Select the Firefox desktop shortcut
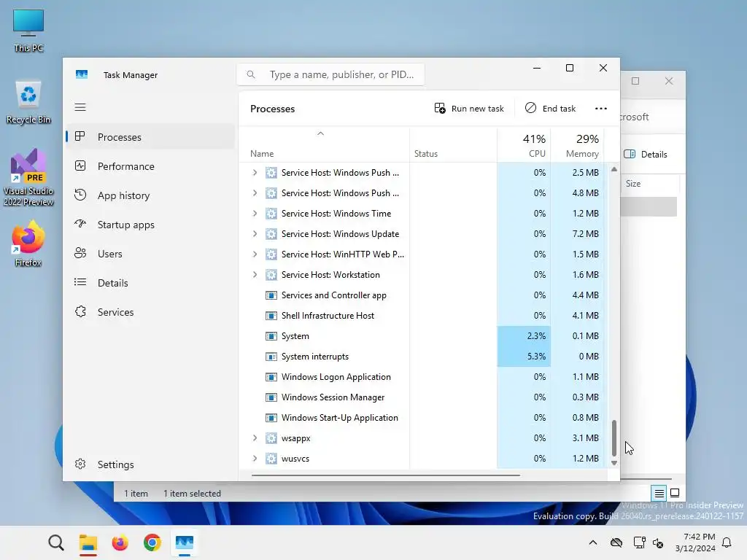The width and height of the screenshot is (747, 560). point(28,244)
